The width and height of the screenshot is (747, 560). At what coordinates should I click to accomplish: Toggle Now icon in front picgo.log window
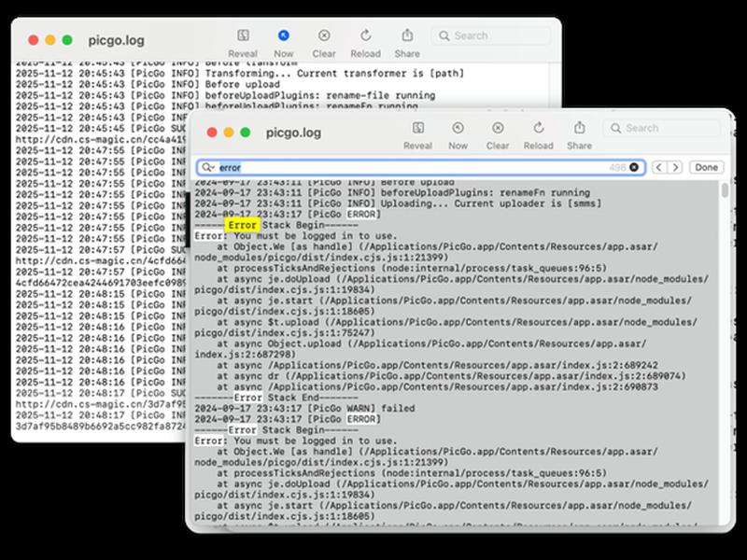click(458, 128)
